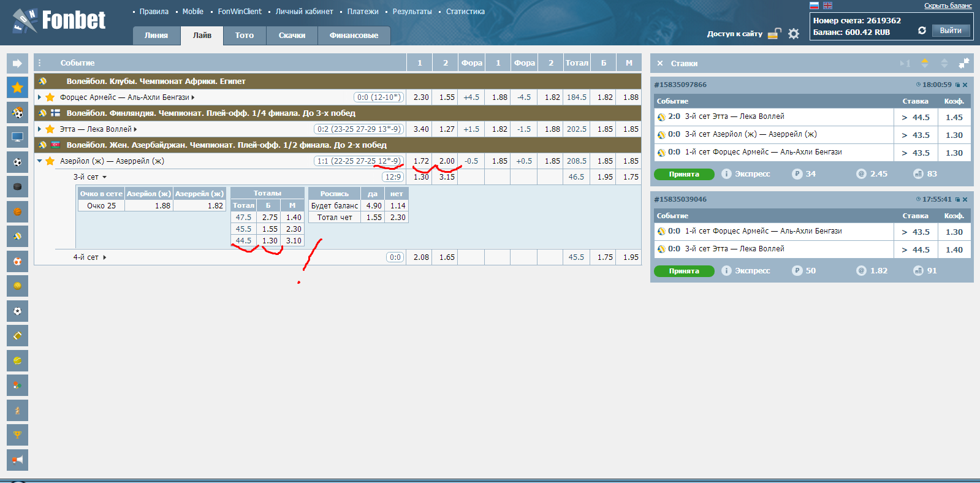Select the Favorites star in sidebar

pos(17,88)
